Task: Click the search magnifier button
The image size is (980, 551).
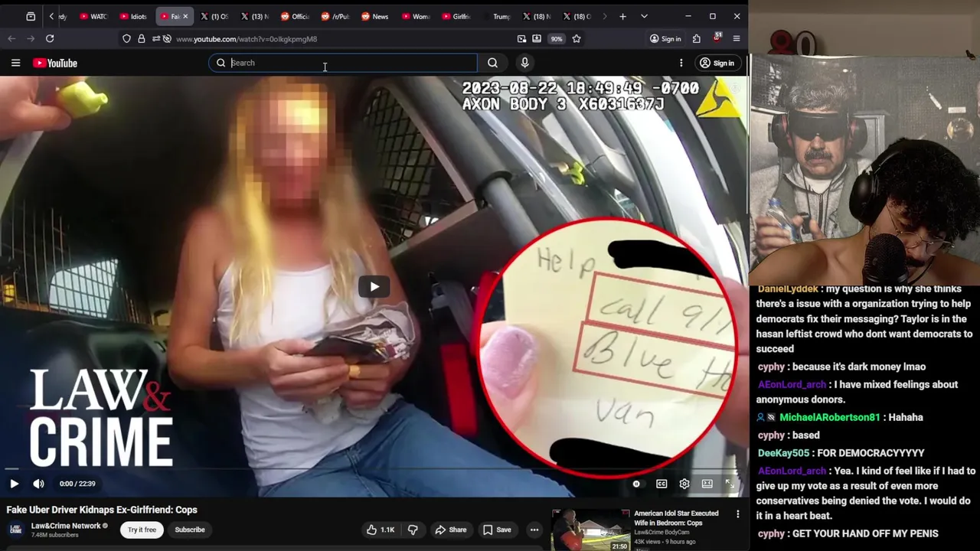Action: (x=492, y=63)
